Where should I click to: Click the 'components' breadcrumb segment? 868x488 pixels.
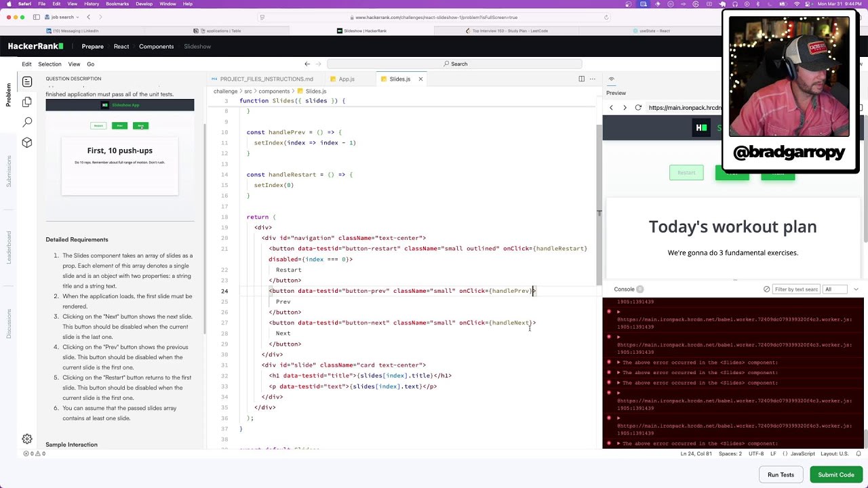tap(273, 91)
